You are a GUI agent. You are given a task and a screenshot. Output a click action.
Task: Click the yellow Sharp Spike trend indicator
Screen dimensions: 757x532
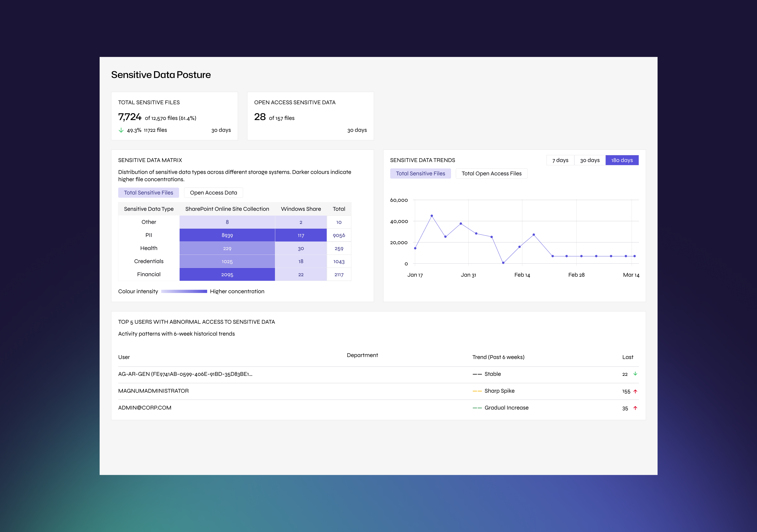point(477,391)
